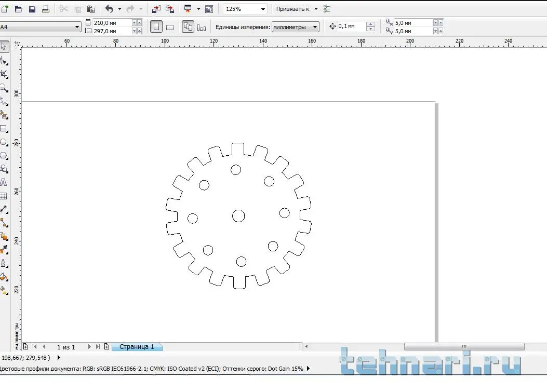Image resolution: width=547 pixels, height=392 pixels.
Task: Select the Outline Pen tool
Action: pyautogui.click(x=4, y=263)
